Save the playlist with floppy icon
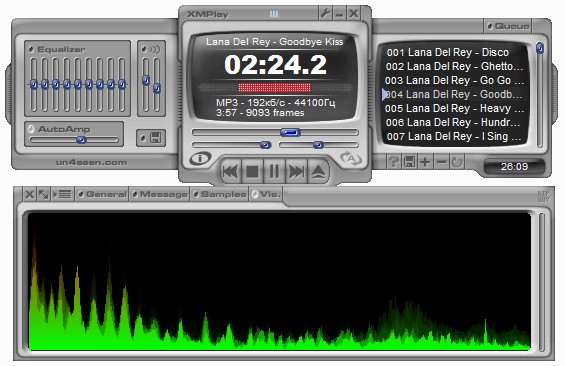 point(410,162)
